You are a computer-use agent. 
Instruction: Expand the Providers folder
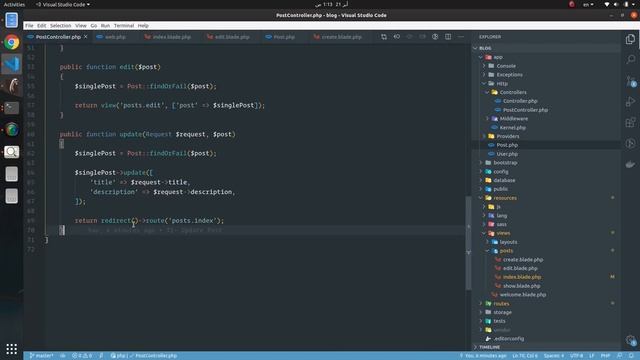click(x=547, y=136)
